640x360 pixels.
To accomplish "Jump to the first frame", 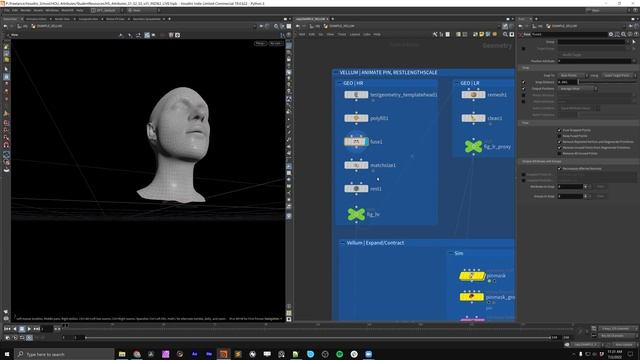I will click(7, 329).
